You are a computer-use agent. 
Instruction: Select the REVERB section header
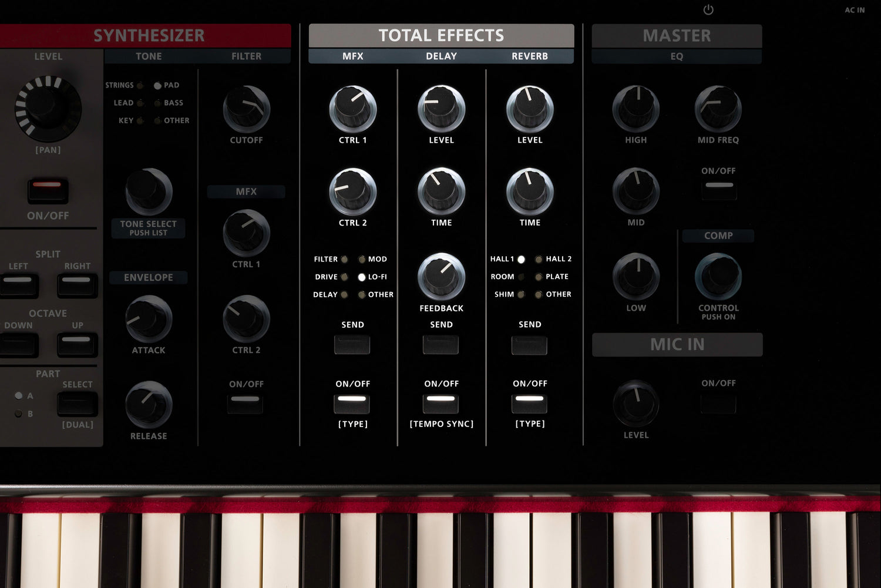point(529,56)
